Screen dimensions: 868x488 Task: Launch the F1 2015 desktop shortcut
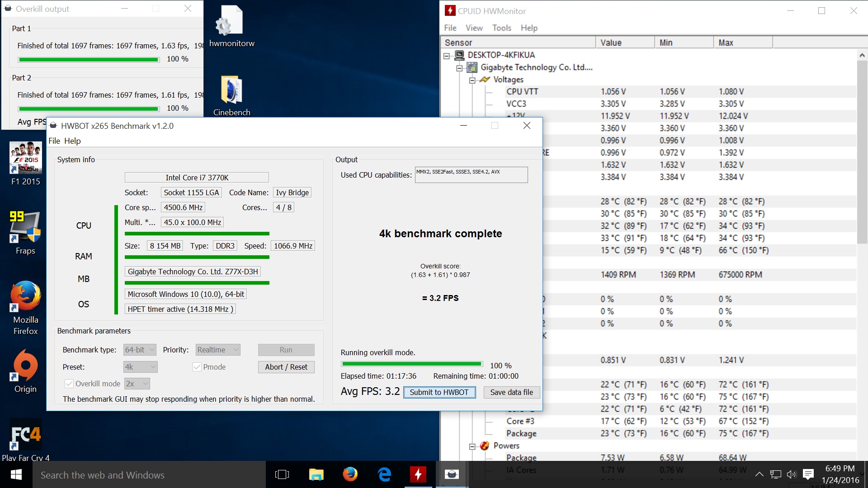click(x=26, y=164)
